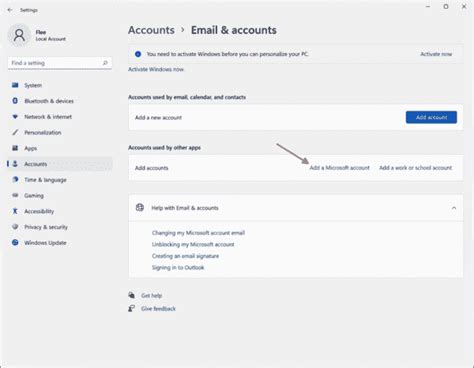474x368 pixels.
Task: Click the user profile avatar icon
Action: pos(19,35)
